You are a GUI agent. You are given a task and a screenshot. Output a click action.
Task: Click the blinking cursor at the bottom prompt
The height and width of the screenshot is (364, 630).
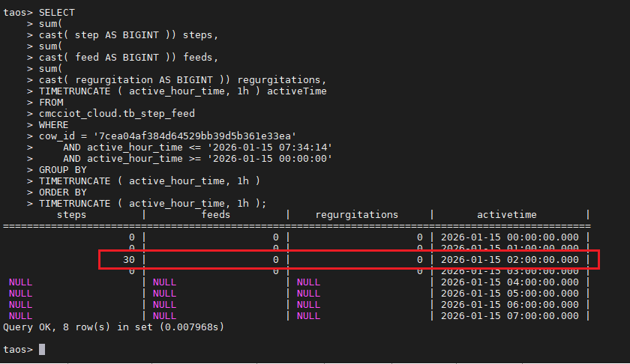[43, 349]
